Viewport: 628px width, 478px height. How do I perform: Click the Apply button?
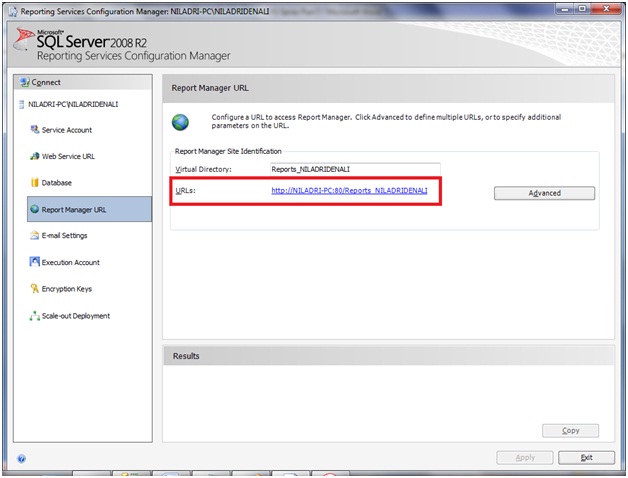[525, 458]
